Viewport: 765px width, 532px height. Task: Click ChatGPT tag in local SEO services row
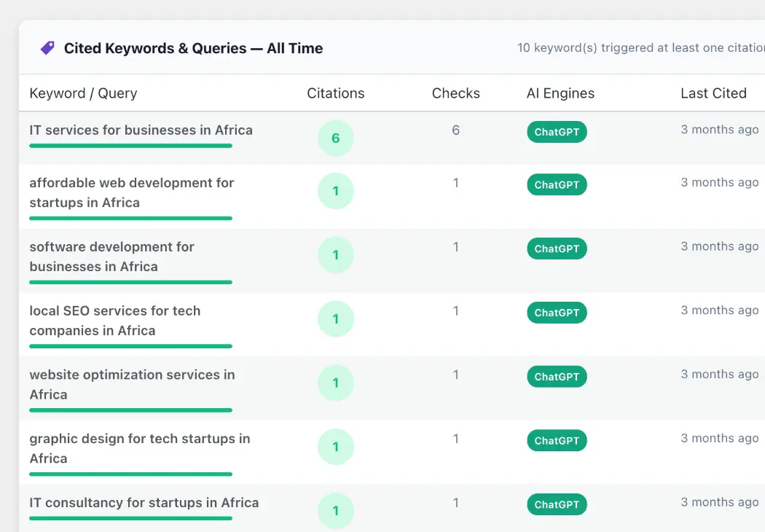(557, 313)
